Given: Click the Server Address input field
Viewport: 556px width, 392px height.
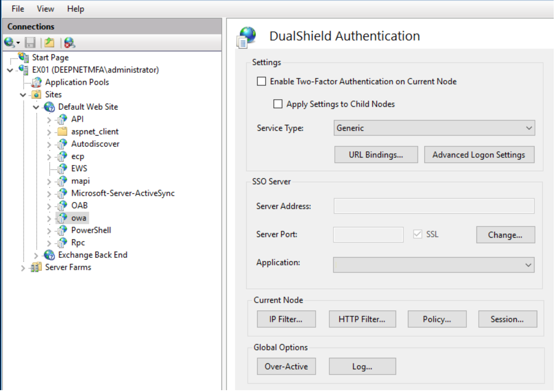Looking at the screenshot, I should [434, 206].
